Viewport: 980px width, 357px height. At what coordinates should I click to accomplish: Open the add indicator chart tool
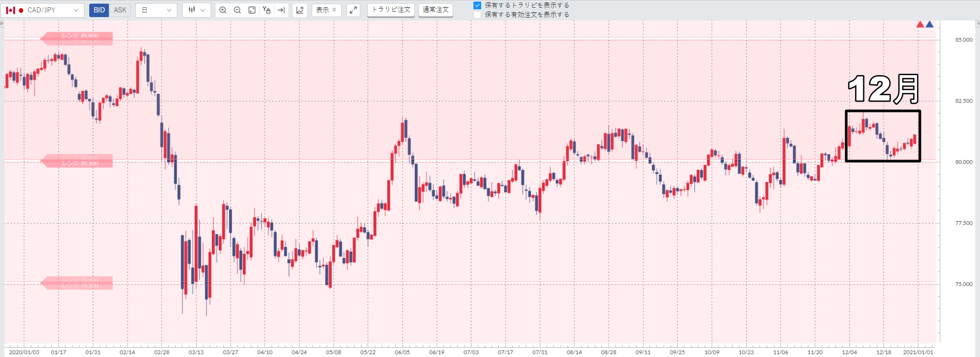tap(300, 10)
